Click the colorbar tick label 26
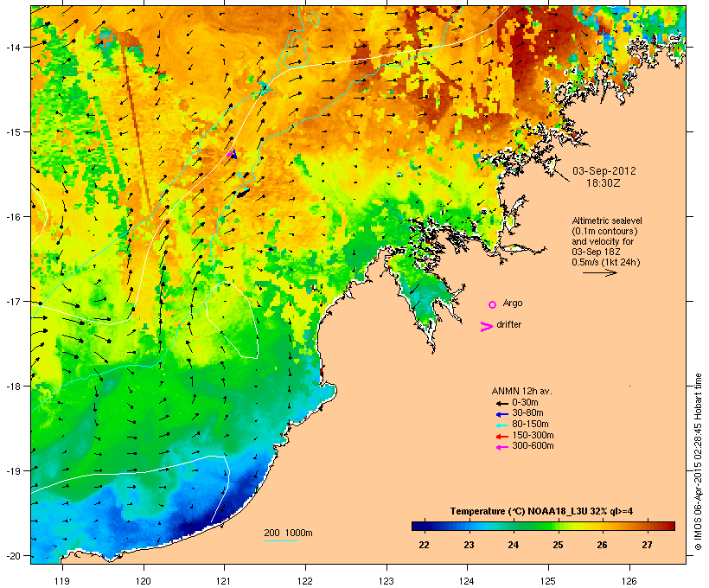709x588 pixels. (x=603, y=545)
